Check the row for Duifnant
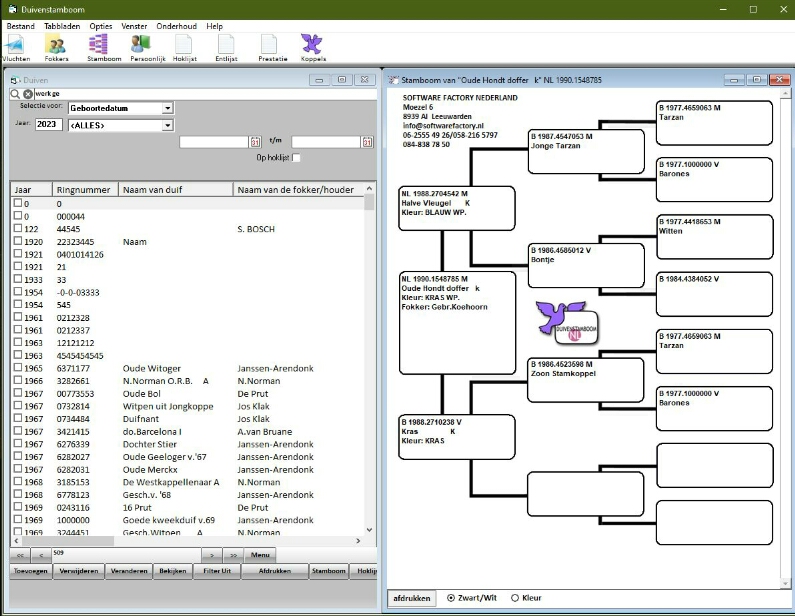This screenshot has width=795, height=616. pyautogui.click(x=18, y=418)
